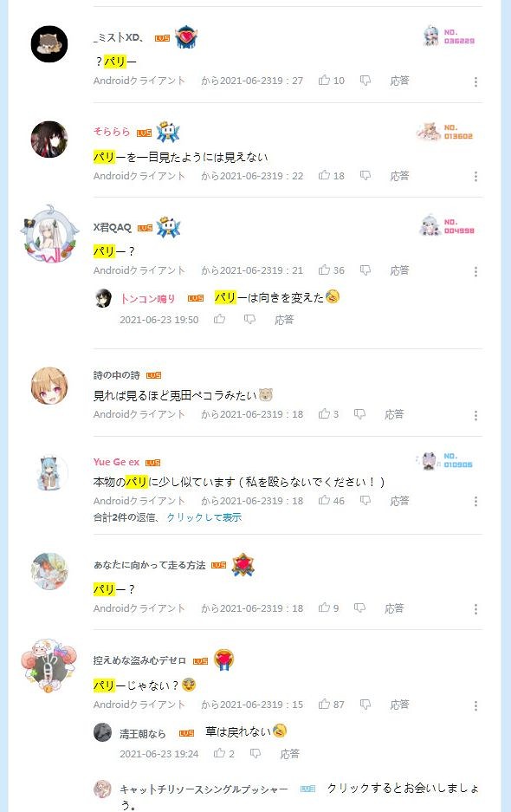Like トンコン鳴り's reply
The height and width of the screenshot is (812, 511).
point(219,320)
